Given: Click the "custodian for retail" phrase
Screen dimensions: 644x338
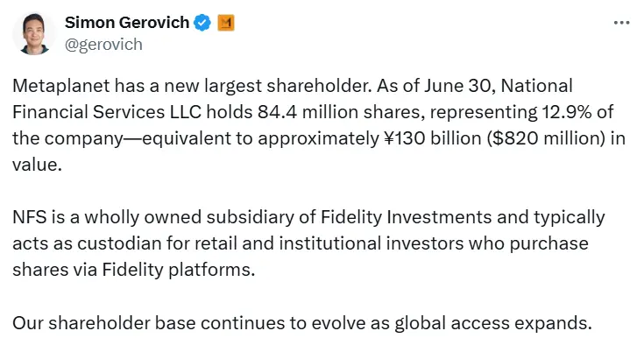Looking at the screenshot, I should [x=158, y=243].
